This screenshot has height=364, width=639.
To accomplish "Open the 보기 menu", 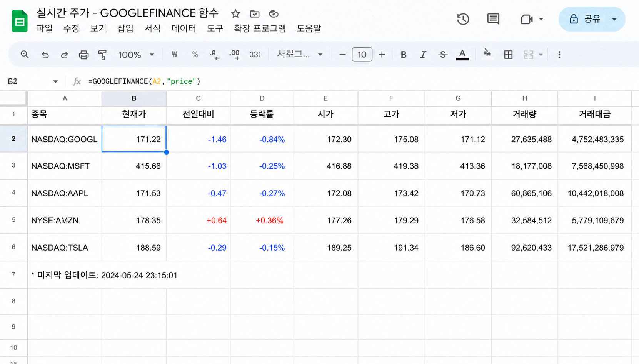I will point(98,28).
